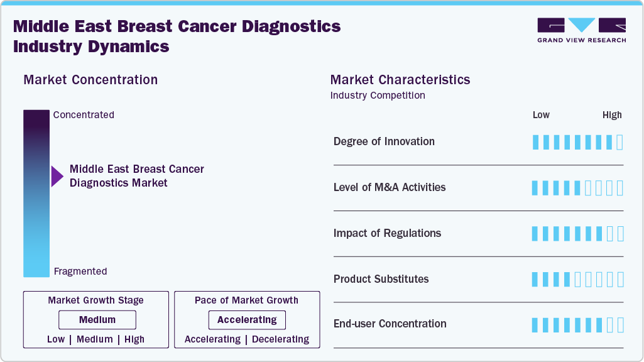Click the purple triangle market position marker
This screenshot has height=362, width=644.
[57, 177]
